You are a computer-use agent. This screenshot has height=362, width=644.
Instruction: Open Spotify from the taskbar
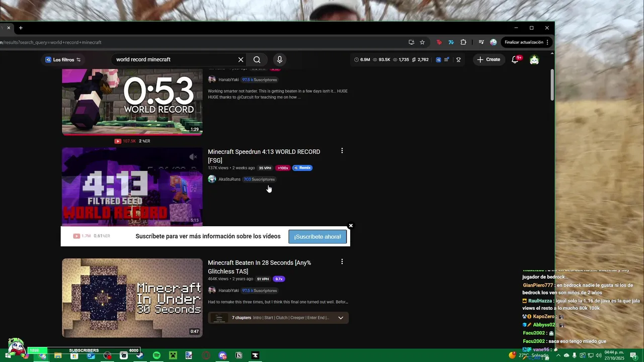[x=156, y=355]
